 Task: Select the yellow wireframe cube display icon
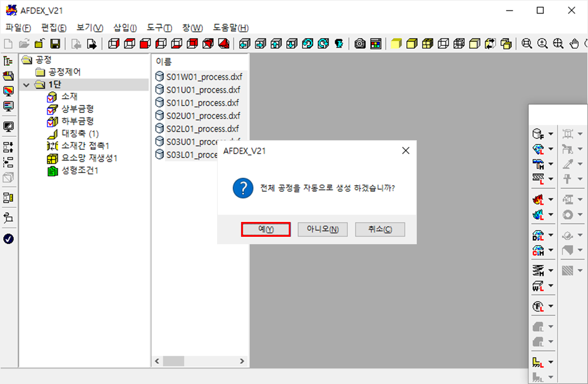click(x=426, y=44)
